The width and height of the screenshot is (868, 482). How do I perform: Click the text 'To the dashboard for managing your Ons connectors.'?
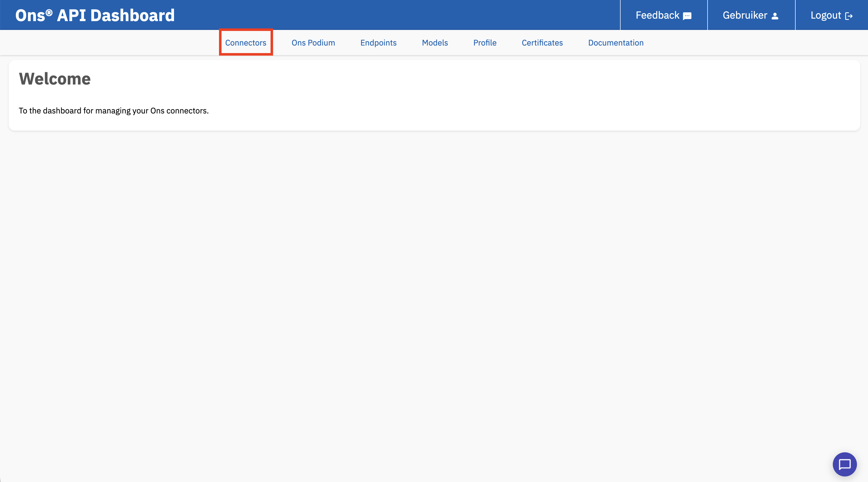pyautogui.click(x=114, y=110)
